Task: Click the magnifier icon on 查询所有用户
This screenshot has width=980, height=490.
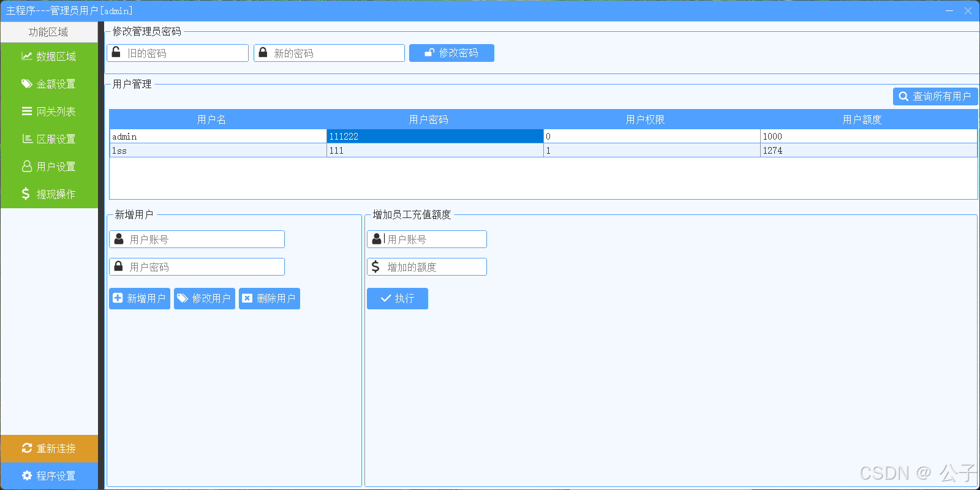Action: pos(903,96)
